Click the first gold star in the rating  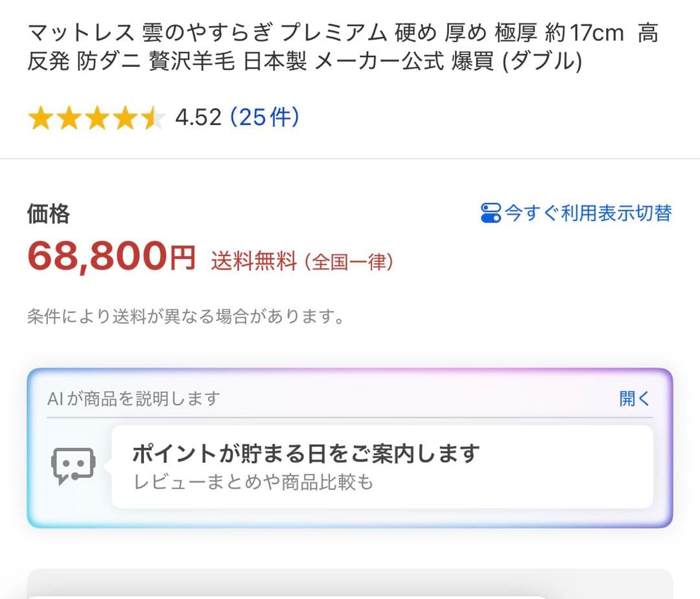(x=40, y=117)
